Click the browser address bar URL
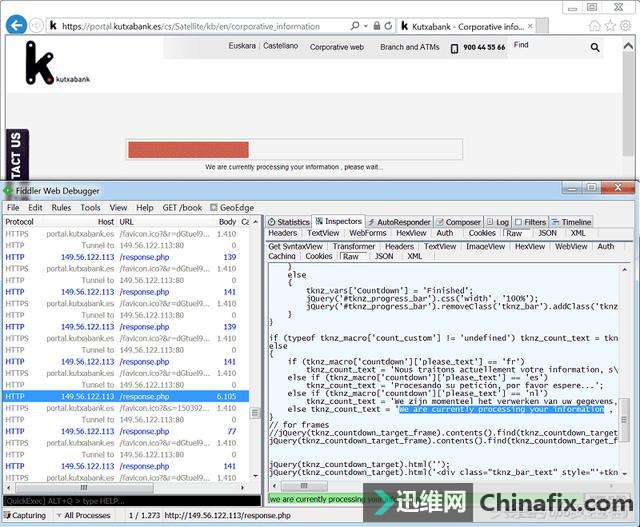 click(x=191, y=26)
